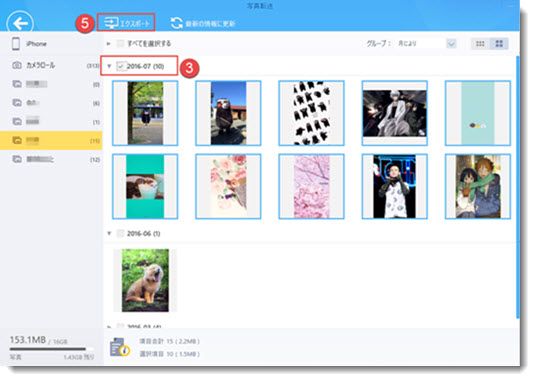Screen dimensions: 535x381
Task: Click the back arrow button
Action: click(20, 23)
